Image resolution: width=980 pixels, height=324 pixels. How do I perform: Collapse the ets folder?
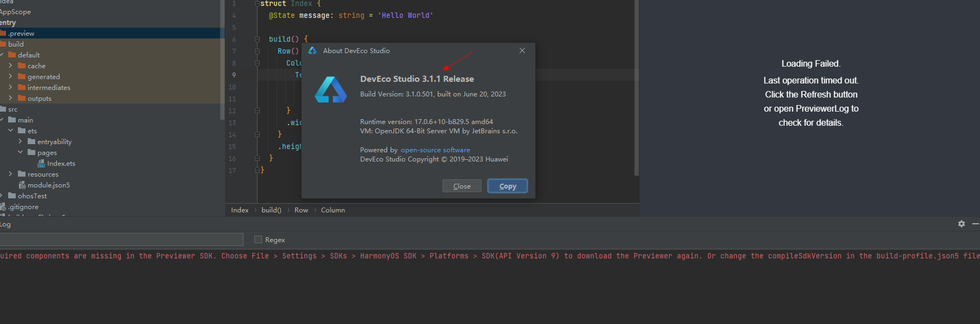(10, 131)
